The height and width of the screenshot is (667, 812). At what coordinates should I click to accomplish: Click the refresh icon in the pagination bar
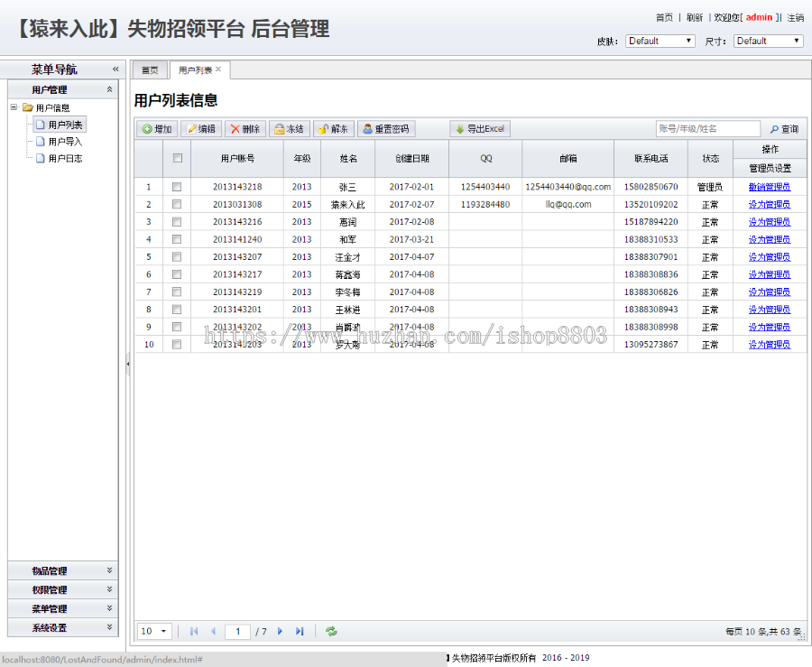[x=330, y=631]
